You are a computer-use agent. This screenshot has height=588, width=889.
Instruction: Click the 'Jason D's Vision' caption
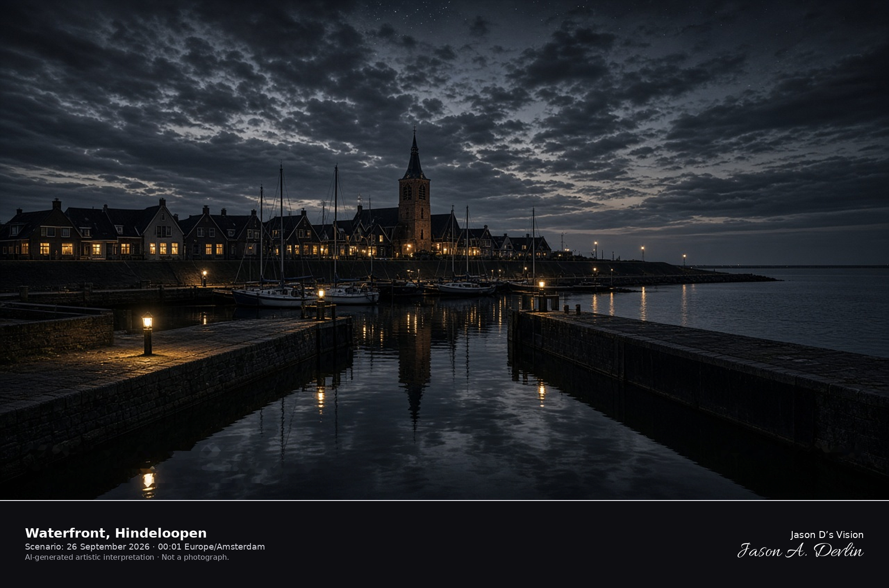click(x=826, y=535)
